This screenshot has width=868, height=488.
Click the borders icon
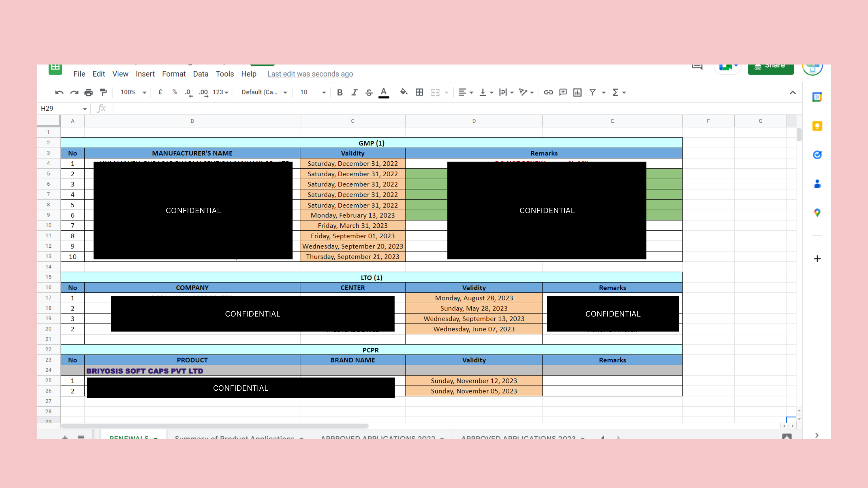click(419, 92)
